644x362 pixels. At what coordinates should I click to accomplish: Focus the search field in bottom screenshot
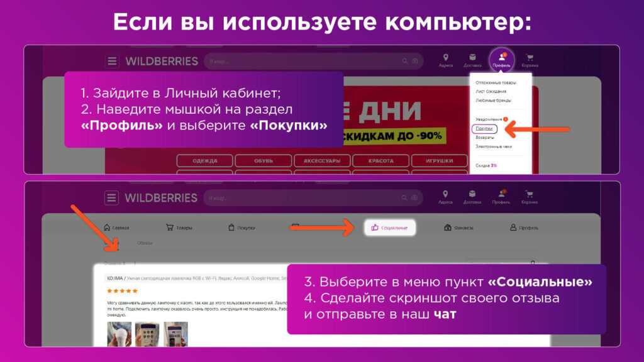(x=313, y=198)
